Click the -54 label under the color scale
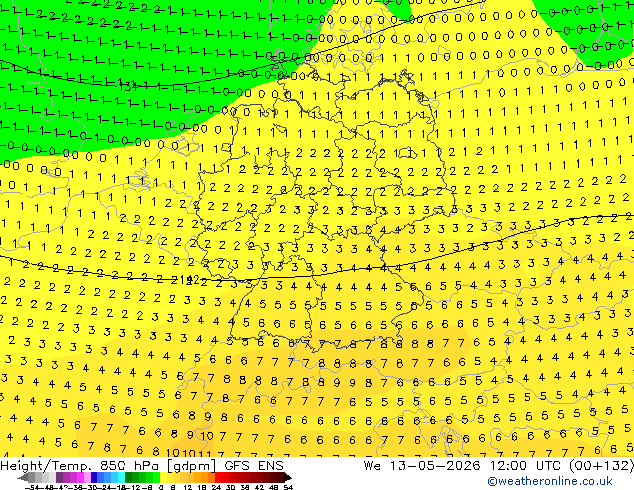The width and height of the screenshot is (634, 490). [32, 488]
